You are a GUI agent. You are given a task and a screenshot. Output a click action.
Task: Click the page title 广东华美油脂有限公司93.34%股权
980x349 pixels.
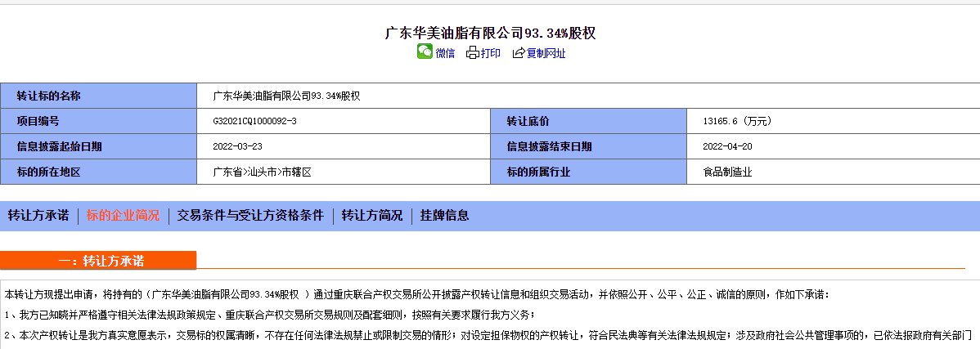pos(490,33)
